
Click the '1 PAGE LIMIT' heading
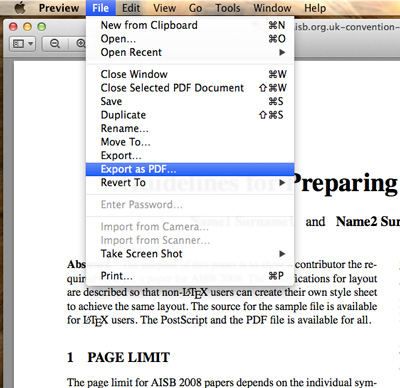pyautogui.click(x=118, y=357)
